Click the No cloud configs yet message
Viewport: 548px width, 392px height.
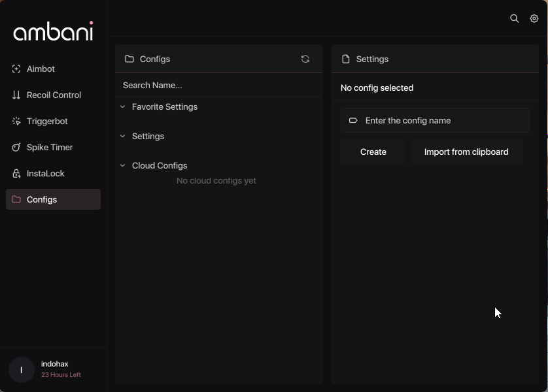tap(216, 181)
